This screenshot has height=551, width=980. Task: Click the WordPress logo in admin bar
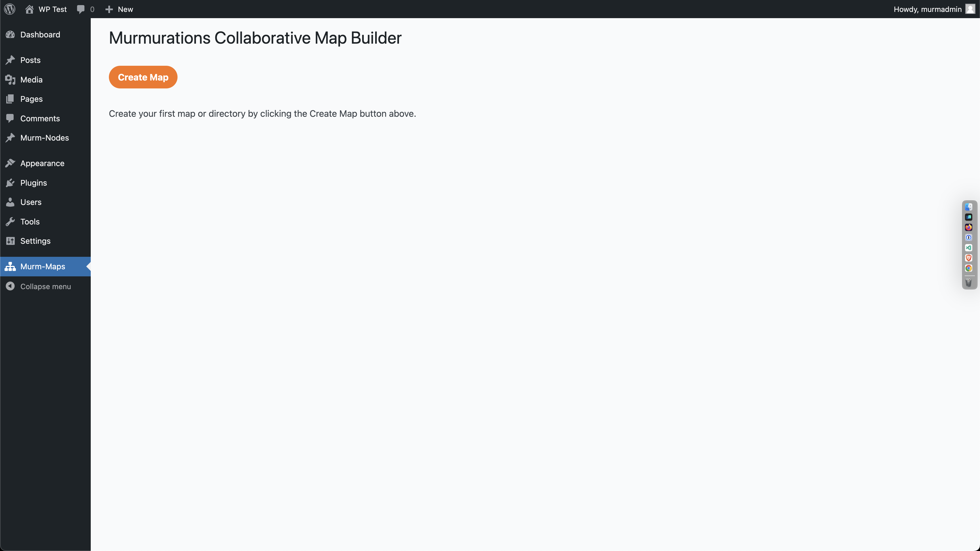click(10, 9)
